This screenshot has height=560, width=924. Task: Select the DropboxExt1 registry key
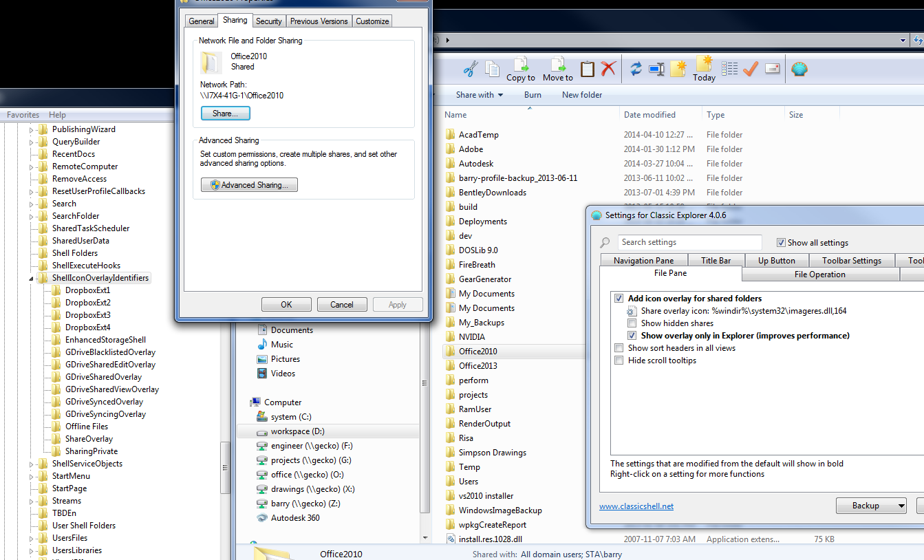(x=87, y=290)
